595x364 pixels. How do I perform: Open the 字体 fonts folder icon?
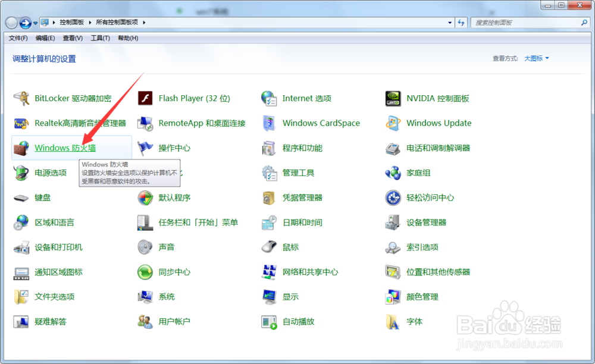click(x=393, y=322)
